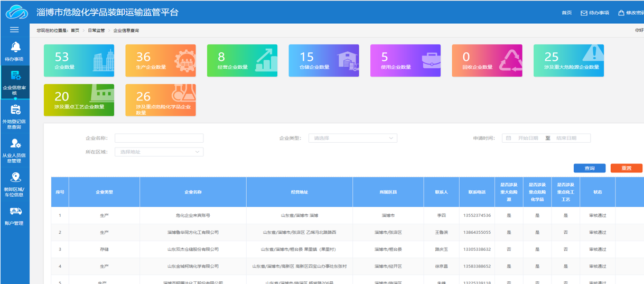Open 待办事项 bell icon in sidebar
This screenshot has width=644, height=284.
pos(15,48)
